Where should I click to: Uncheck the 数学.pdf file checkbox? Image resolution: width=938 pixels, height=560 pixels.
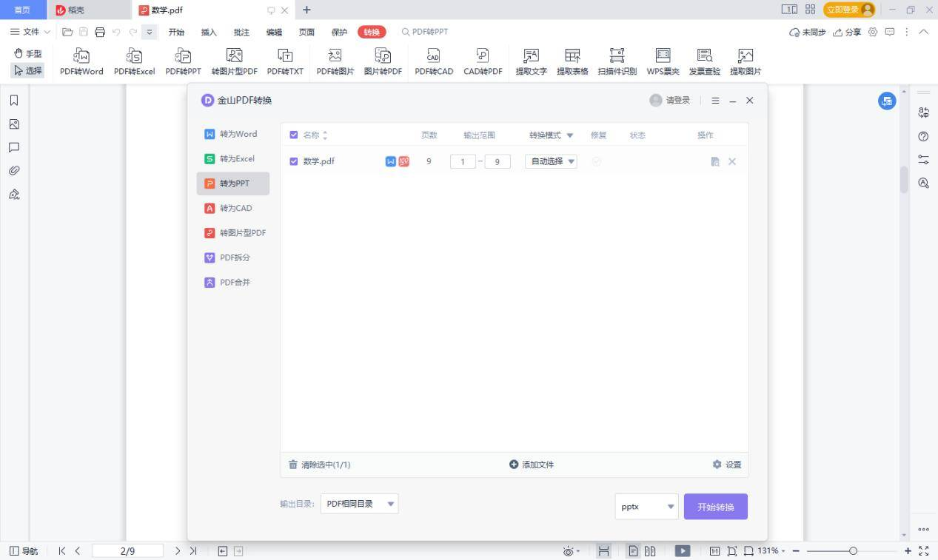click(293, 161)
